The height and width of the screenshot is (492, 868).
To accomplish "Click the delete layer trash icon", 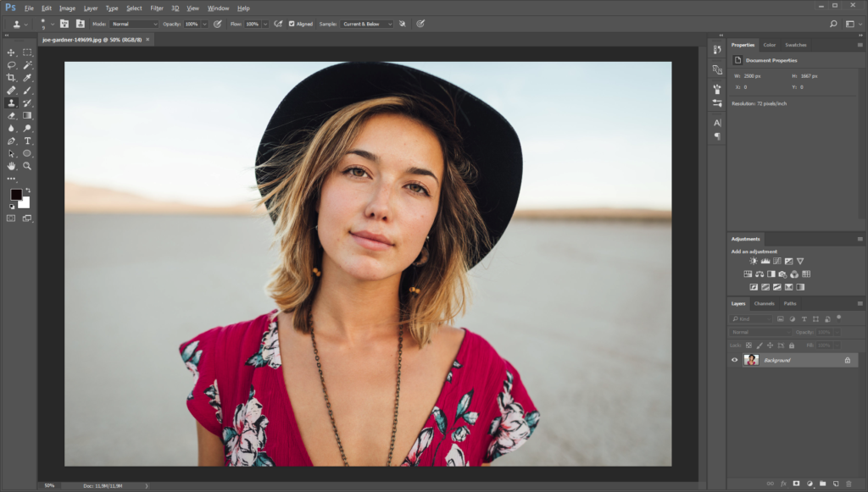I will pos(849,484).
